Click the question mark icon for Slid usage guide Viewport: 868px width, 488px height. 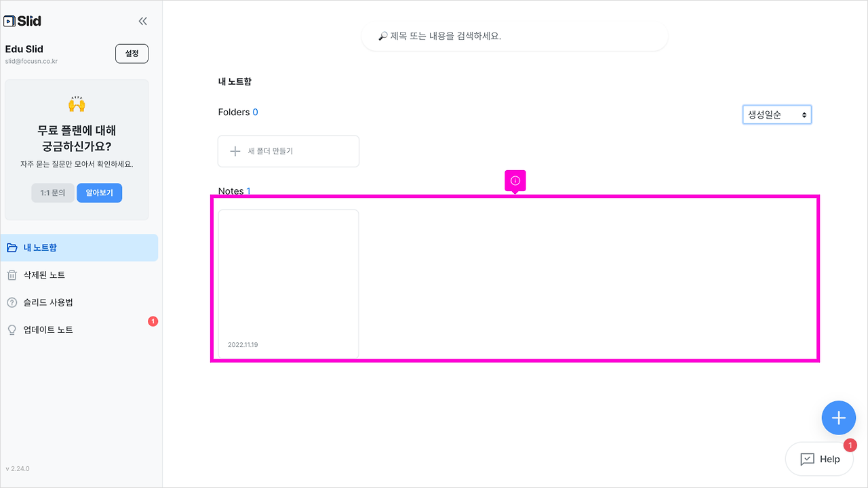[12, 302]
